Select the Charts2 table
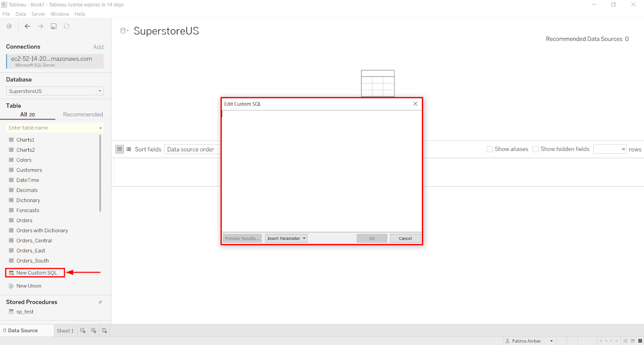 26,150
